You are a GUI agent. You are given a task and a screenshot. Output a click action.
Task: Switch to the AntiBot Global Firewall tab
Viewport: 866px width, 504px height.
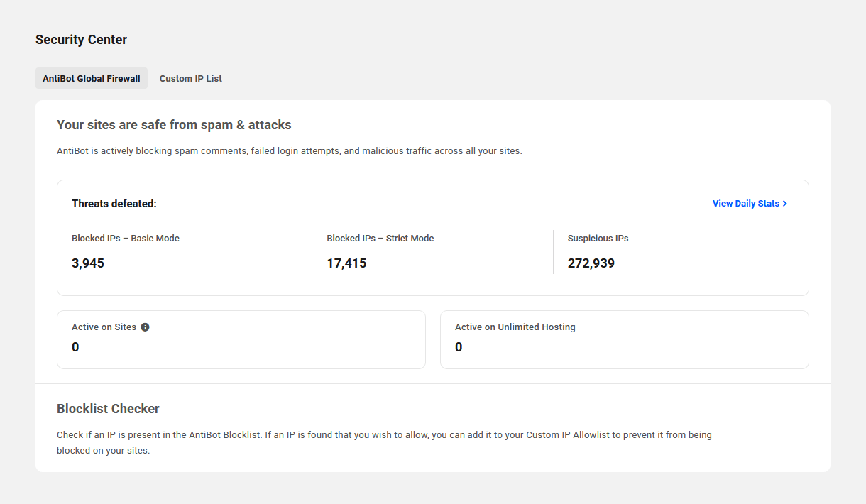(x=92, y=78)
